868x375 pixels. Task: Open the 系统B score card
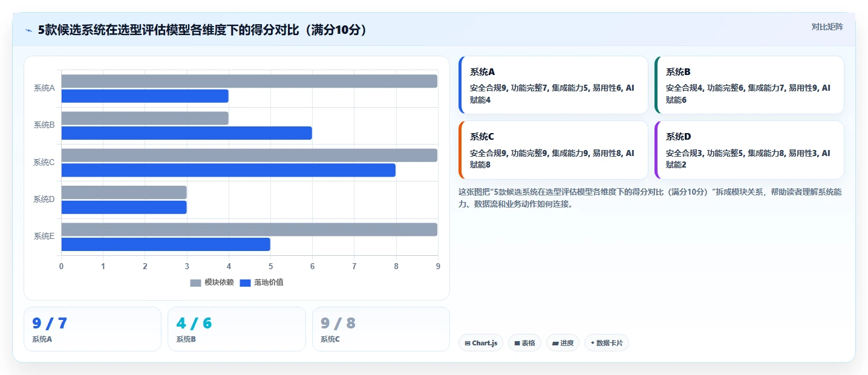click(x=749, y=85)
